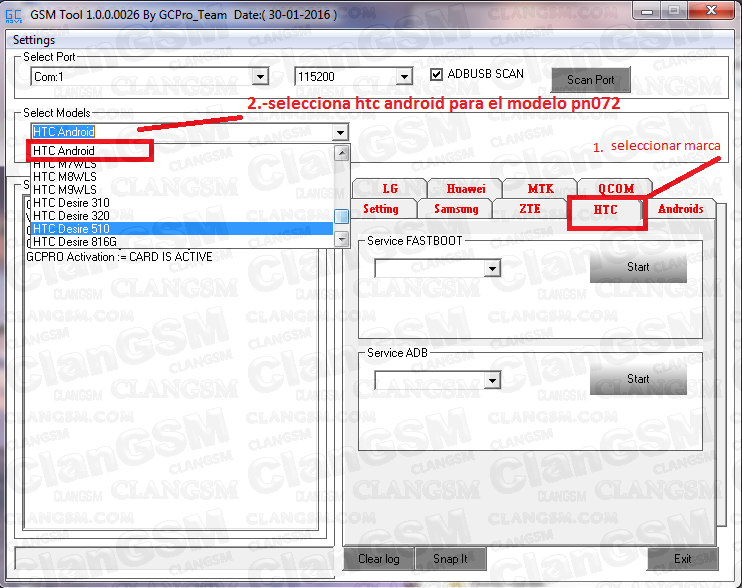The image size is (742, 588).
Task: Click Start in Service ADB group
Action: (x=638, y=379)
